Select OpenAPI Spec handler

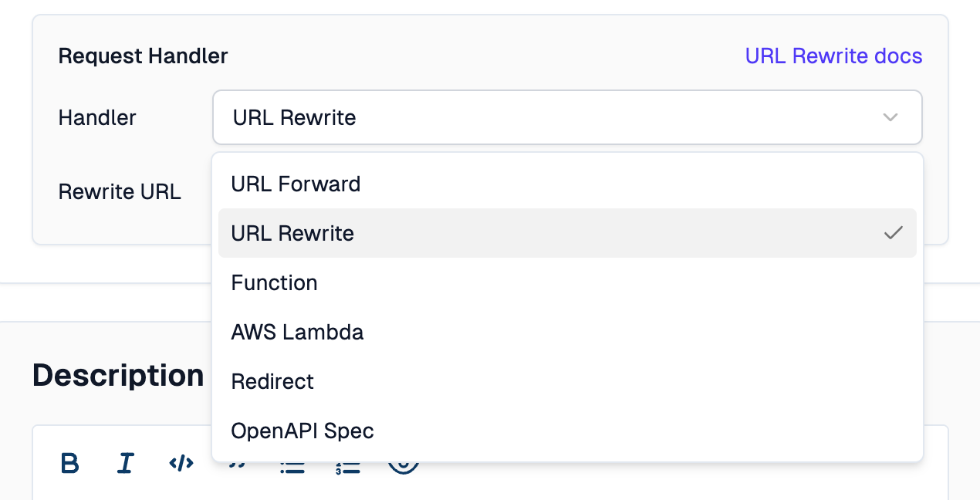302,431
